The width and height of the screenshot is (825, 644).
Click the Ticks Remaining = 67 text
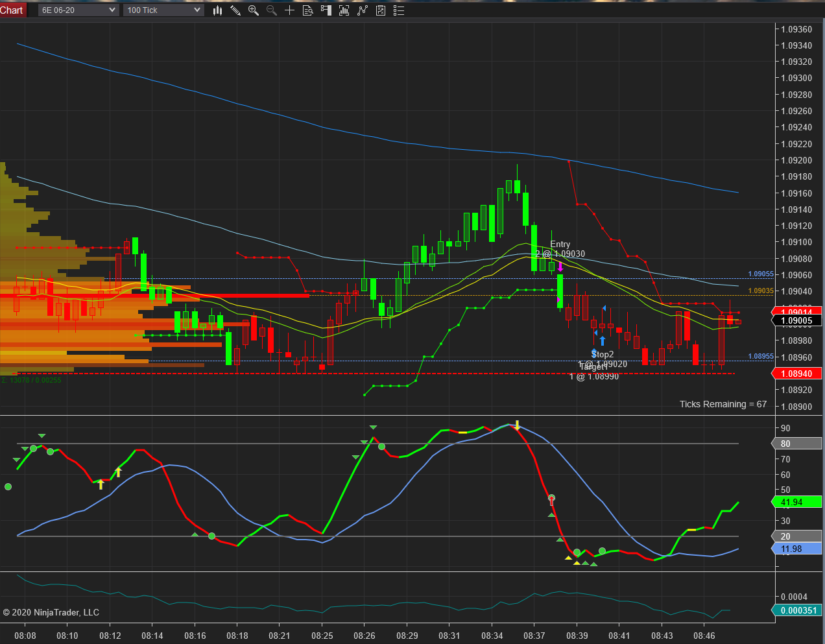(723, 404)
